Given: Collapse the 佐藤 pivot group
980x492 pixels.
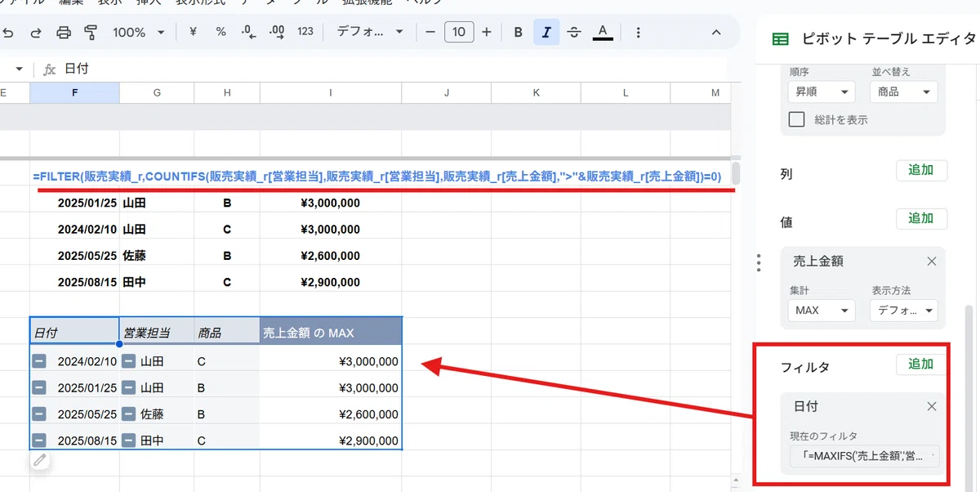Looking at the screenshot, I should (128, 414).
